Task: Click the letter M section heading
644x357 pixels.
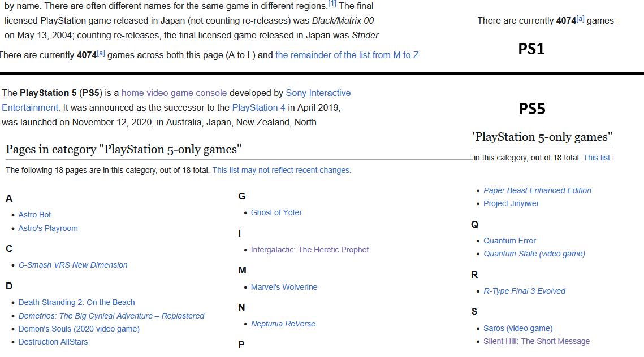Action: click(x=243, y=271)
